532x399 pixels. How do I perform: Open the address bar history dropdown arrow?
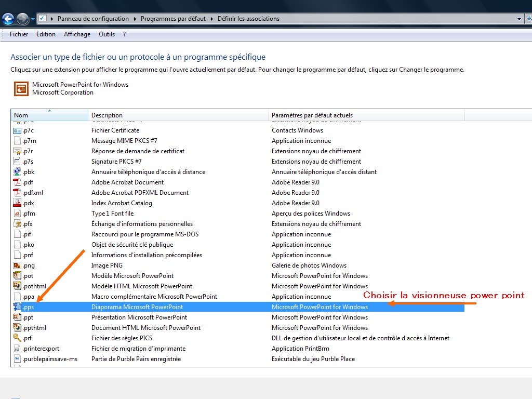519,19
